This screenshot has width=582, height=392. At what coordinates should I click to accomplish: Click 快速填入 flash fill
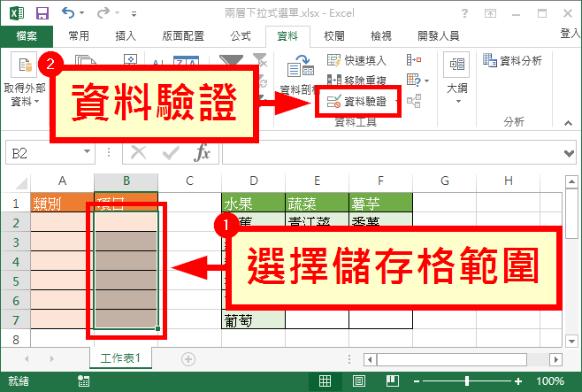click(356, 60)
